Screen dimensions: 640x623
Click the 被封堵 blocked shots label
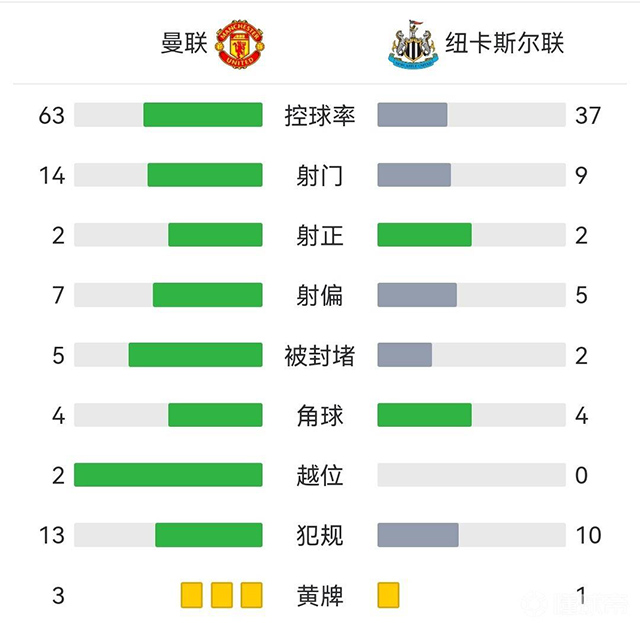pos(320,355)
